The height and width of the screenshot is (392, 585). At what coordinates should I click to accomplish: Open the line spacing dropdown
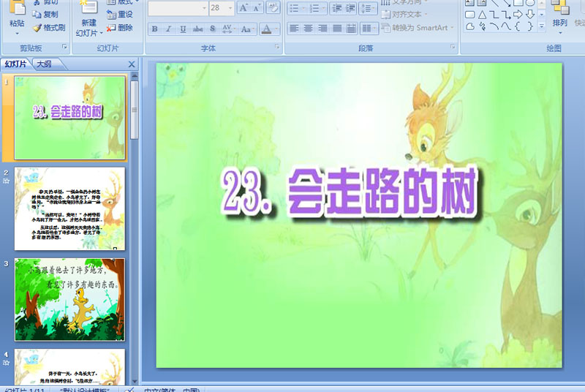[x=368, y=8]
